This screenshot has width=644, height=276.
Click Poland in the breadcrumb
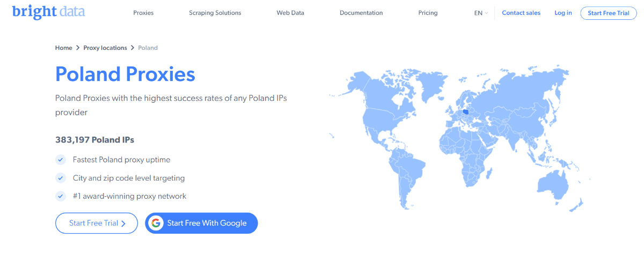pyautogui.click(x=148, y=48)
